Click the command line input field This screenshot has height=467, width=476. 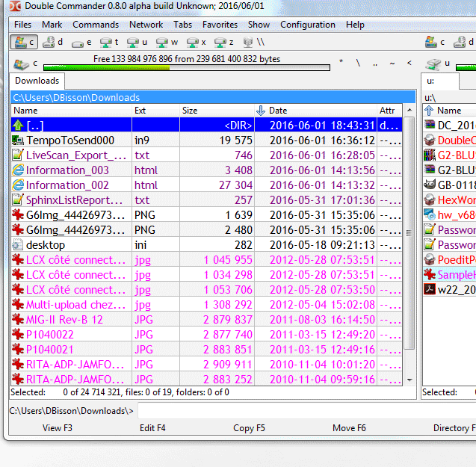click(306, 411)
